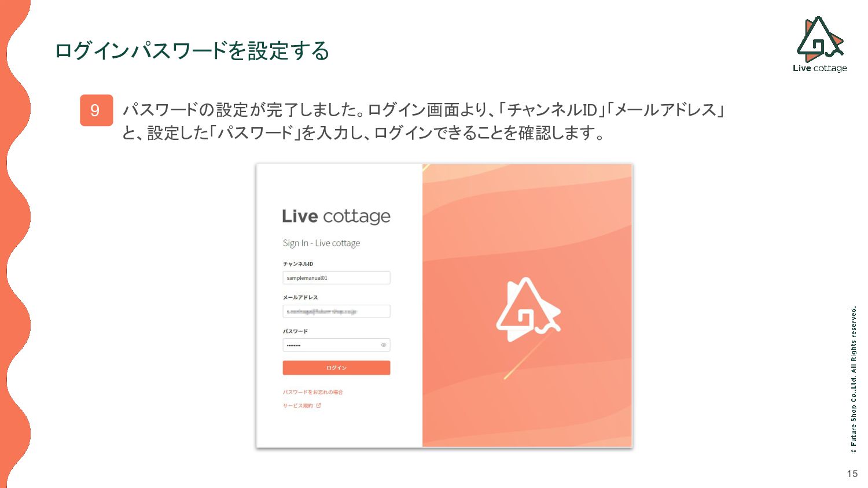Click the page number 15
Image resolution: width=868 pixels, height=488 pixels.
tap(852, 474)
